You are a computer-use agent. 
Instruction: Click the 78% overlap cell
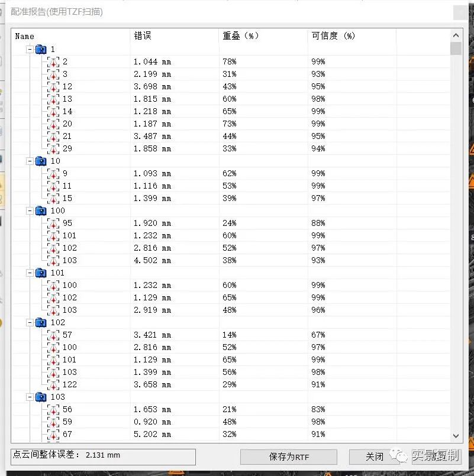click(230, 62)
